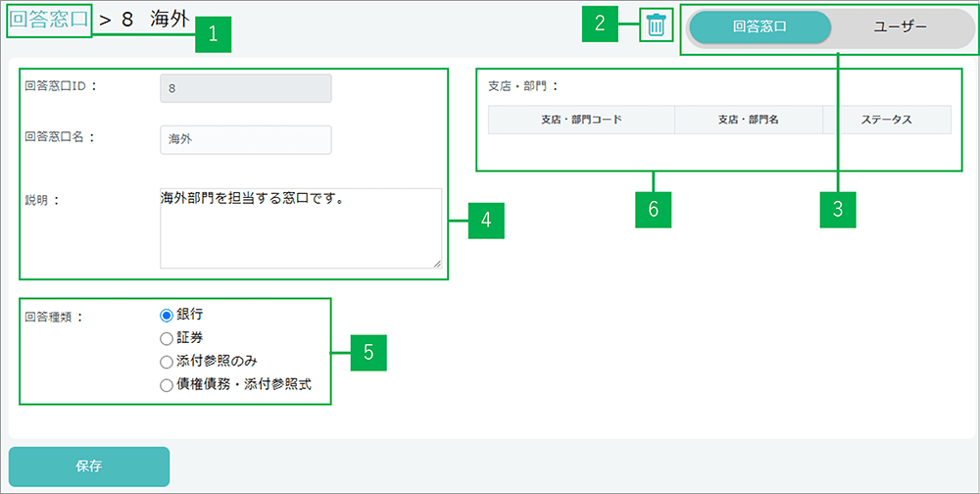Click the green callout marker number 3

pos(838,209)
